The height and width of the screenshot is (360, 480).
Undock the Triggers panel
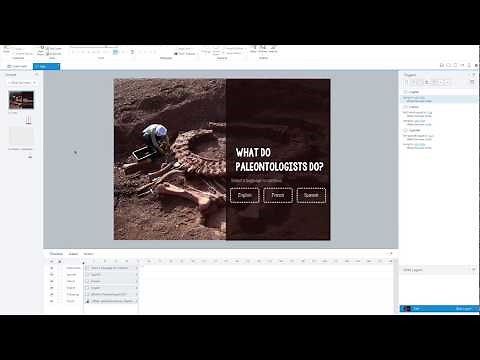point(474,75)
